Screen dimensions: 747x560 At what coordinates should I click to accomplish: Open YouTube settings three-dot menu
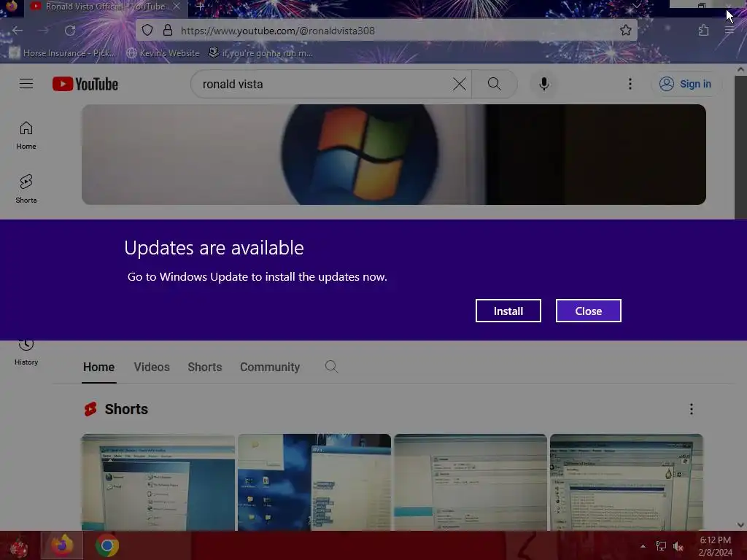630,84
